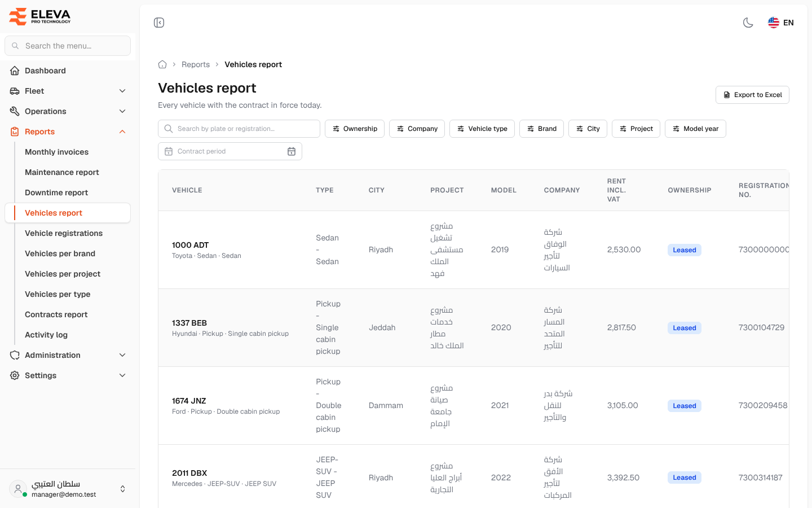Viewport: 812px width, 508px height.
Task: Focus the sidebar menu search box
Action: (68, 46)
